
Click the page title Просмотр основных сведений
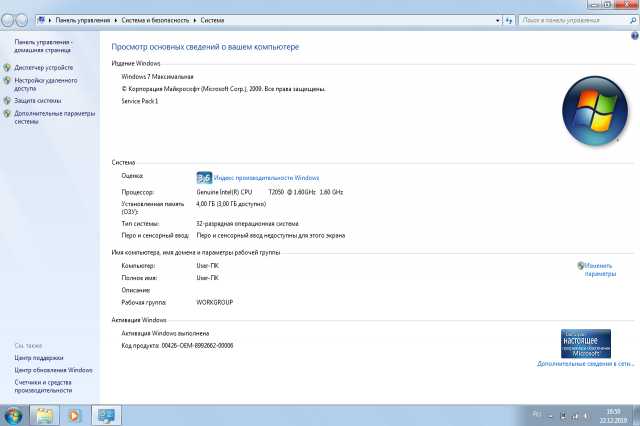[205, 47]
